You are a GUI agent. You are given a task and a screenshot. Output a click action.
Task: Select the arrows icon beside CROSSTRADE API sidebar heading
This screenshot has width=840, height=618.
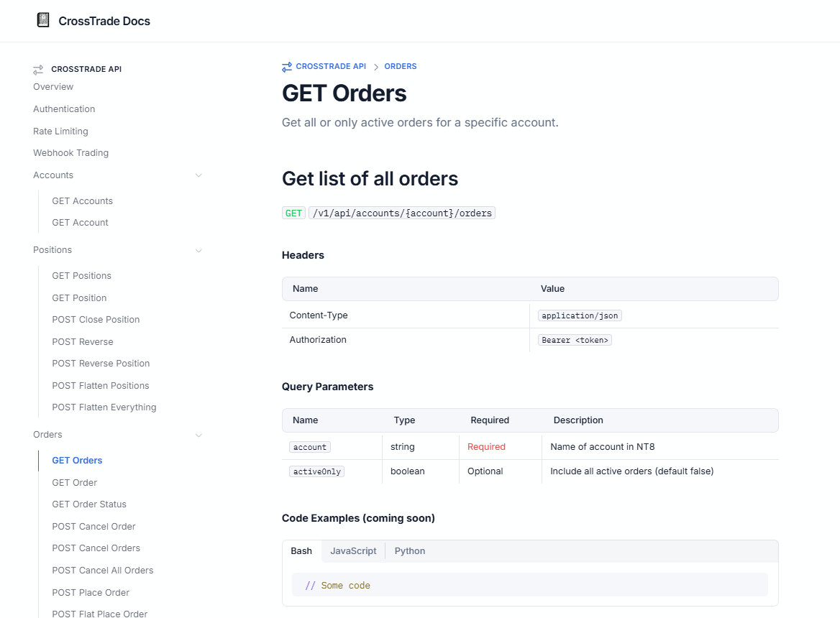(x=37, y=69)
